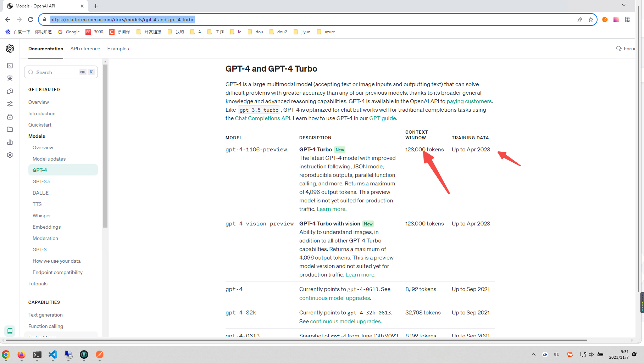Open Embeddings under Models in sidebar

46,227
